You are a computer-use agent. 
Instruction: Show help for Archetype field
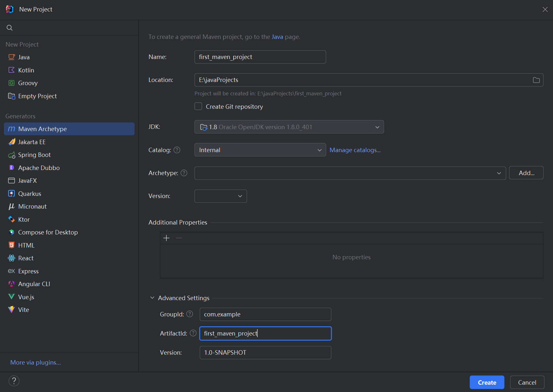point(184,173)
